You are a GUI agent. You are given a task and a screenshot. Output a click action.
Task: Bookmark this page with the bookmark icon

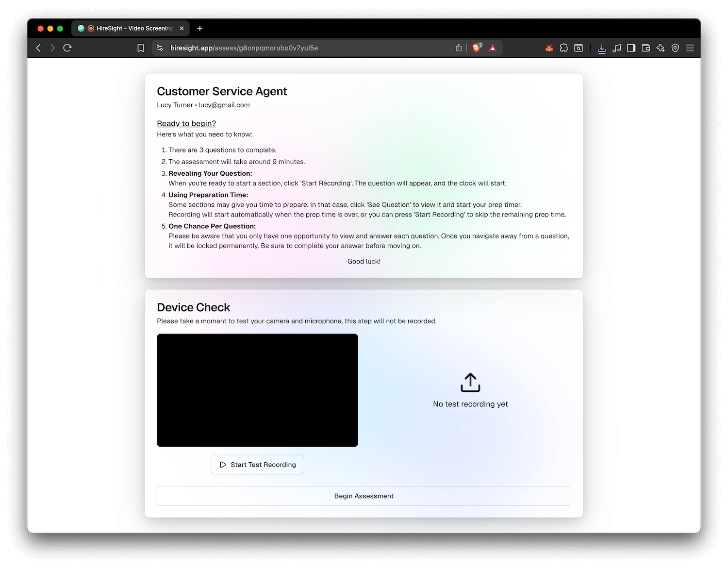(x=141, y=48)
